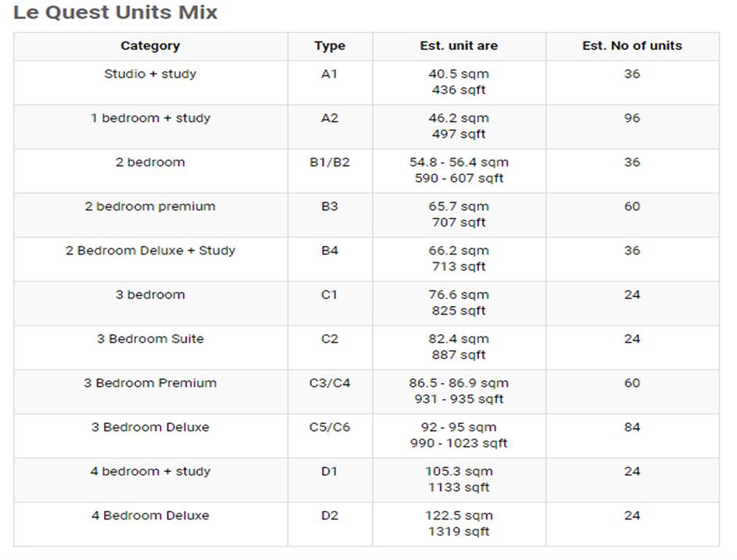
Task: Click the 'Type' column header
Action: tap(330, 46)
